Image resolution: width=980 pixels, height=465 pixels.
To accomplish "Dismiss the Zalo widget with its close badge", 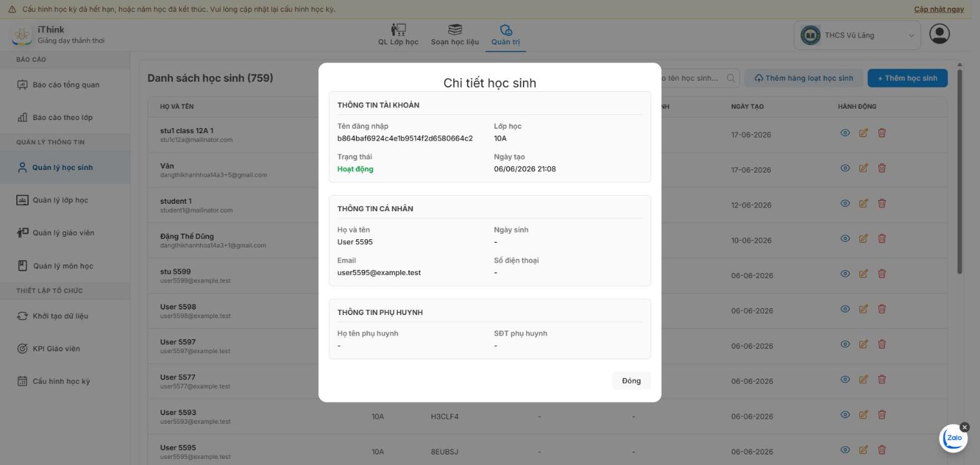I will tap(964, 427).
